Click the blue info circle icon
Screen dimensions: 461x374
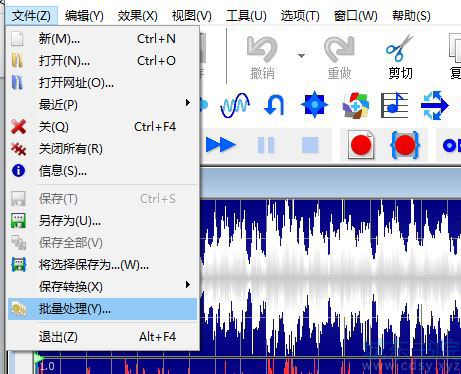[x=18, y=171]
